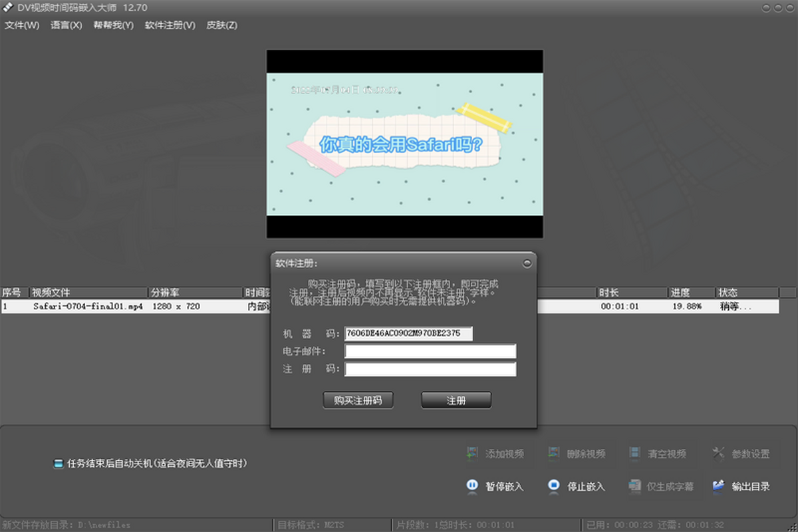Open the 皮肤(Z) skin menu
This screenshot has width=798, height=532.
[x=221, y=25]
